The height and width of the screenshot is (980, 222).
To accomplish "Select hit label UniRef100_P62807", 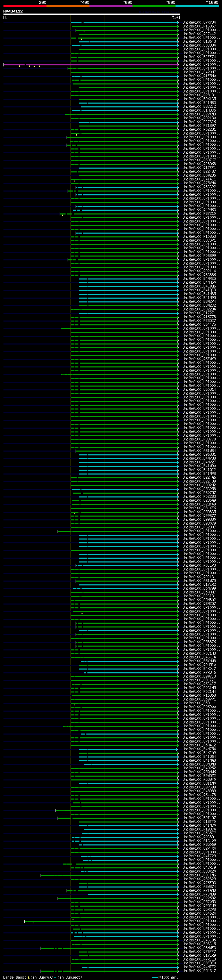I will (199, 527).
